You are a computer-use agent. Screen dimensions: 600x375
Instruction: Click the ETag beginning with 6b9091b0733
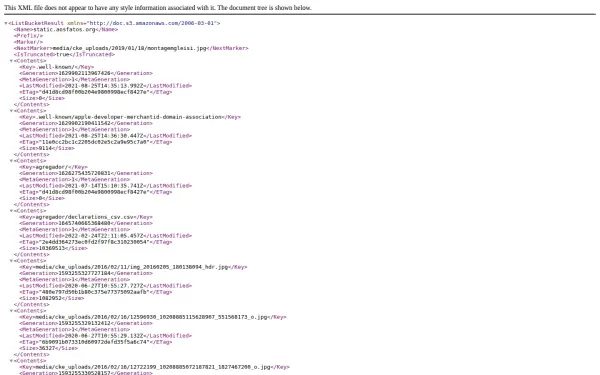click(x=96, y=342)
